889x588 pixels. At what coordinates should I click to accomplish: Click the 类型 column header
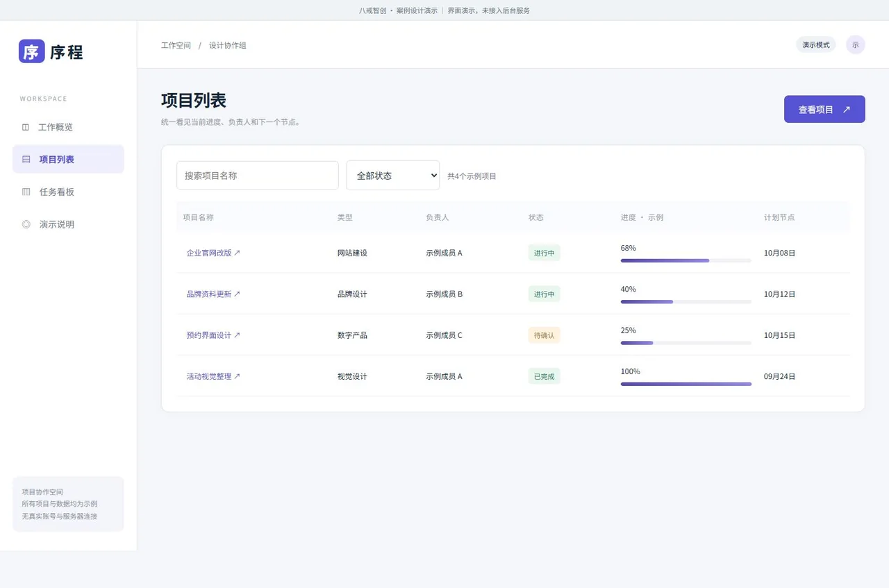tap(345, 217)
